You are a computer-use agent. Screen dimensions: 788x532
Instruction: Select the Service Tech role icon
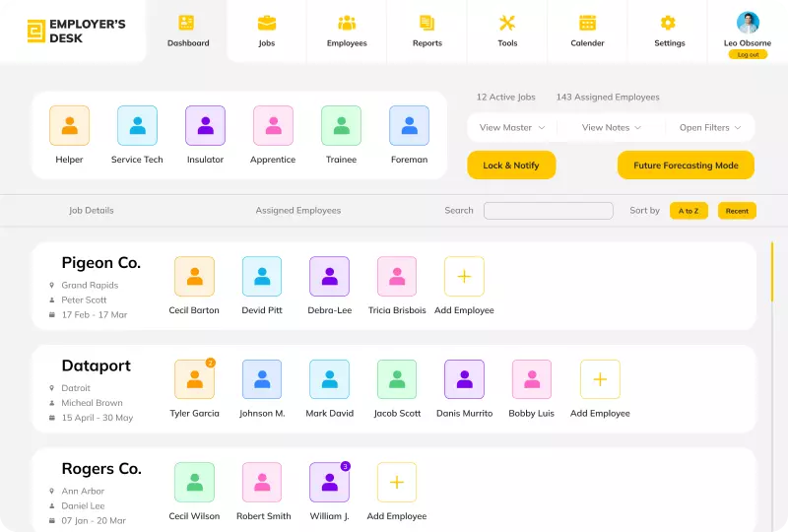(x=137, y=126)
